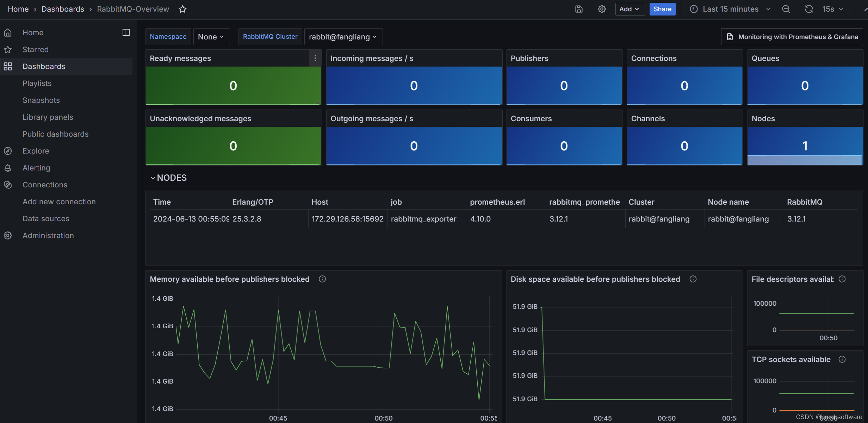Click document icon in Monitoring with Prometheus link
The image size is (868, 423).
tap(730, 37)
